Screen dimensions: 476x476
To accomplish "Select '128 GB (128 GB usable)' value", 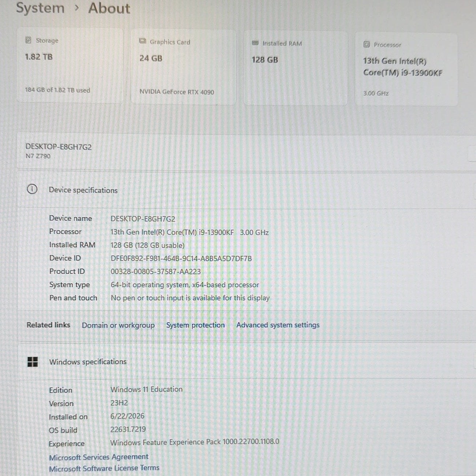I will [147, 245].
